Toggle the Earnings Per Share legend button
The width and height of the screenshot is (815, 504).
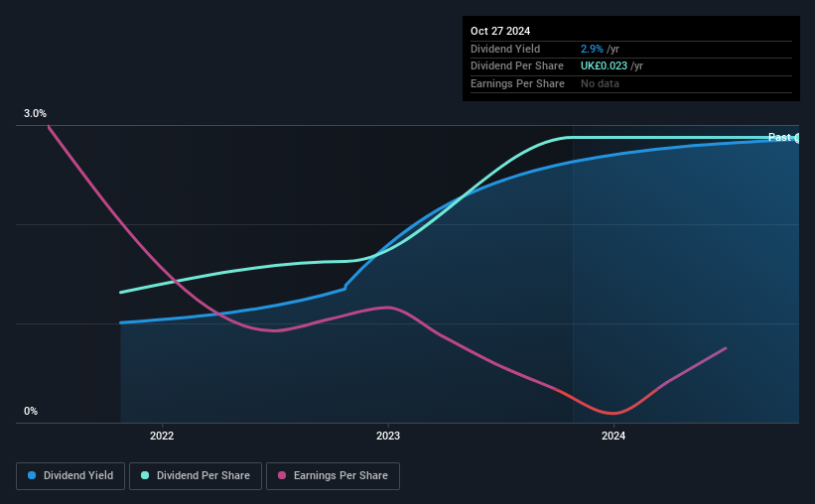tap(333, 476)
